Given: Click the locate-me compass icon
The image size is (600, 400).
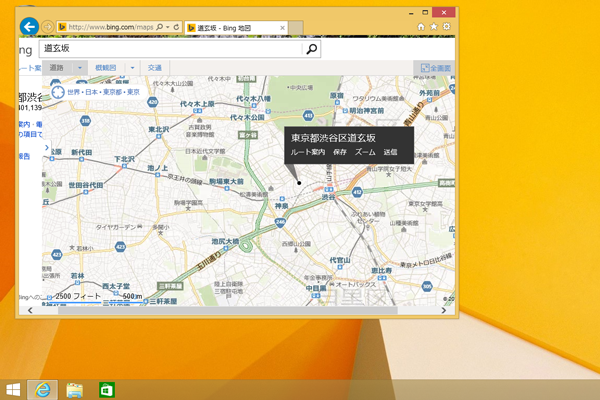Looking at the screenshot, I should pos(58,92).
